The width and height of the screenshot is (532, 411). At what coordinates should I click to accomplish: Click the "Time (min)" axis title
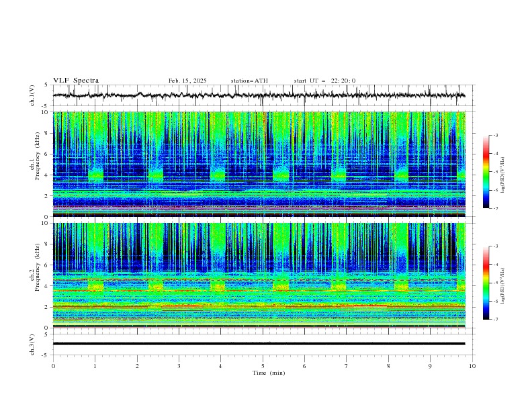[x=269, y=373]
